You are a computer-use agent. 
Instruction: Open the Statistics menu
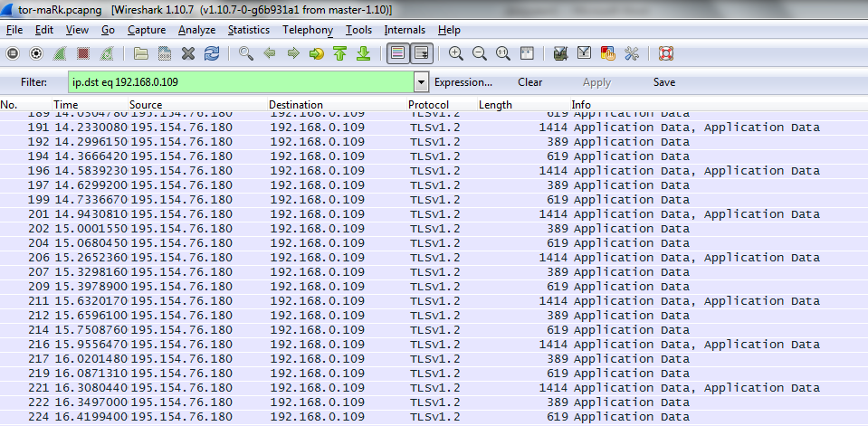[249, 30]
